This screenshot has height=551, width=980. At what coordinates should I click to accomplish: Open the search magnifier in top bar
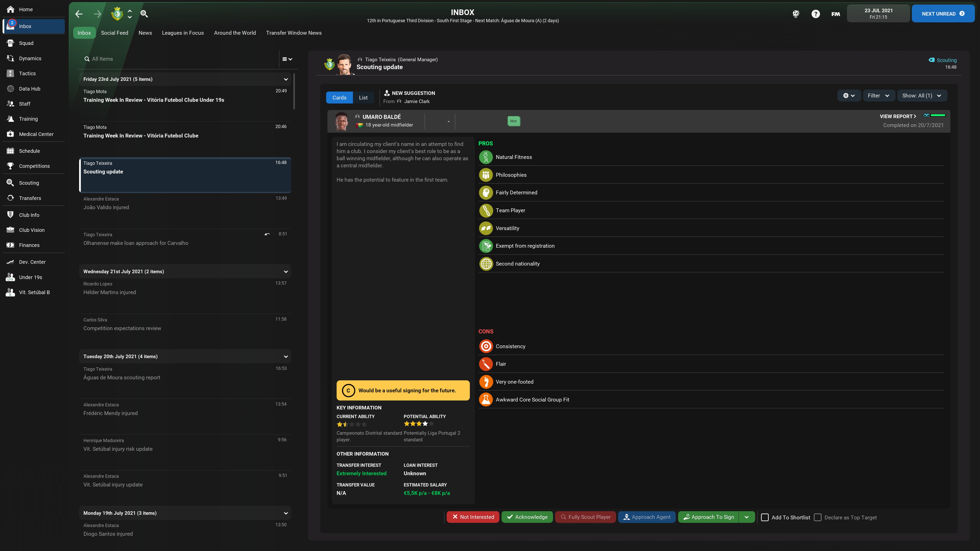(144, 14)
